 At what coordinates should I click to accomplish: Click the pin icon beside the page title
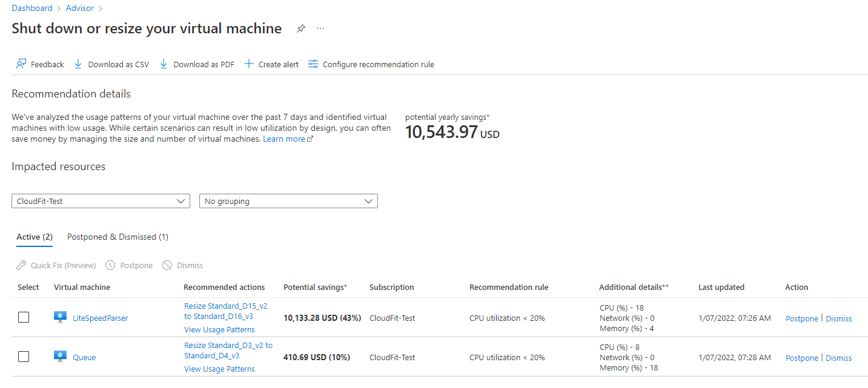(x=301, y=28)
